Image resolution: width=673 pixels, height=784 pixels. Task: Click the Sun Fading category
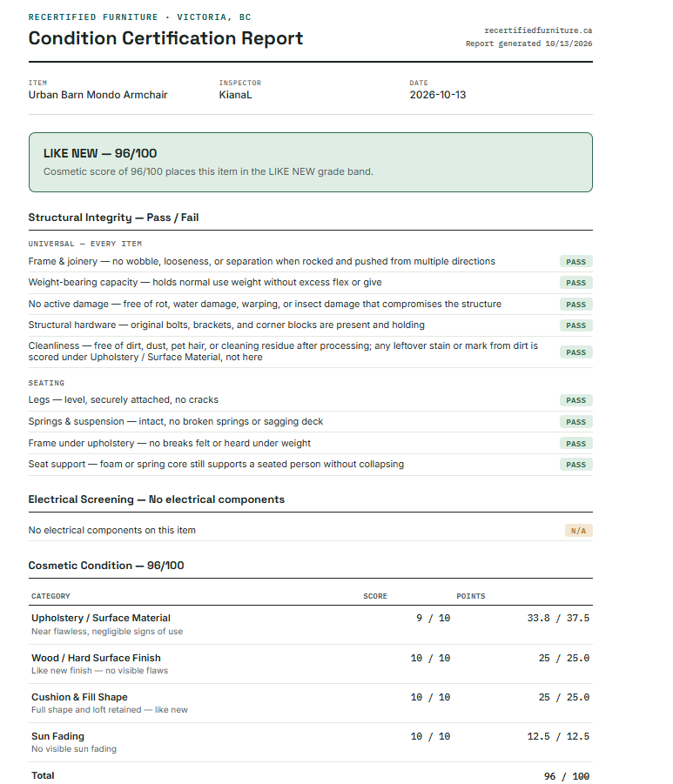(58, 736)
